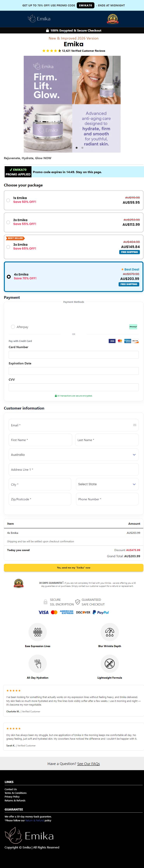Click the Emika logo in the header

pos(39,19)
